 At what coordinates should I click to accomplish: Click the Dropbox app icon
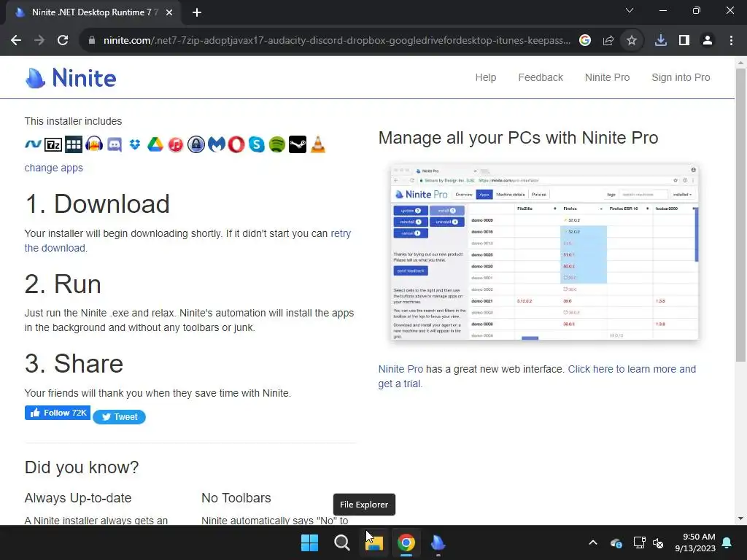135,144
